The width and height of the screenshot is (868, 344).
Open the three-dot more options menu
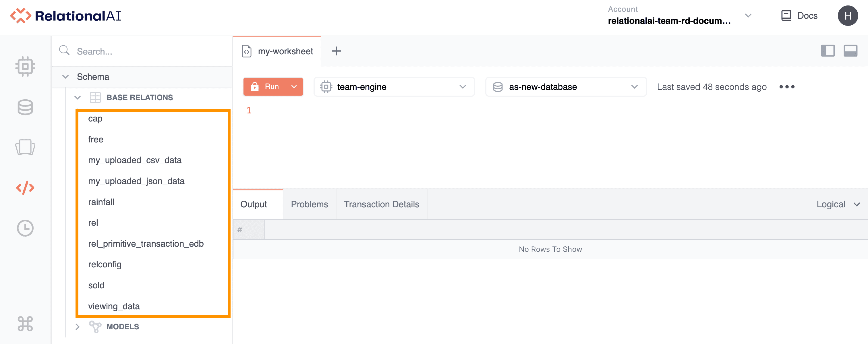click(786, 87)
